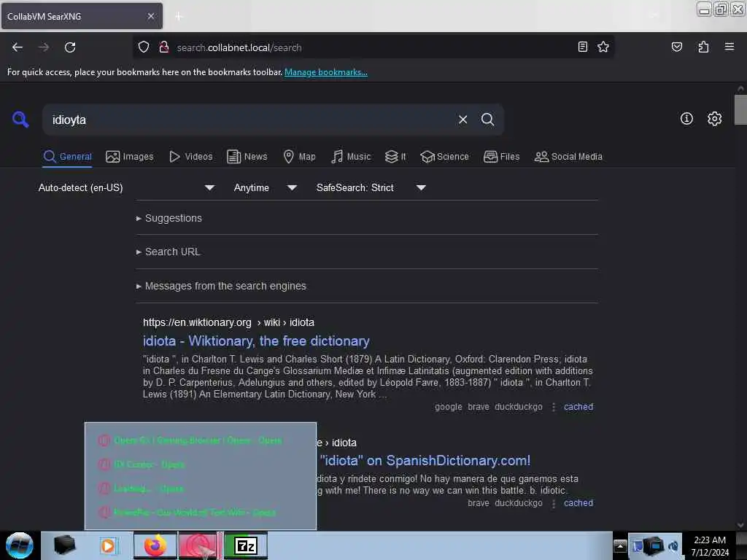Switch to the Science search tab
This screenshot has width=747, height=560.
click(444, 157)
